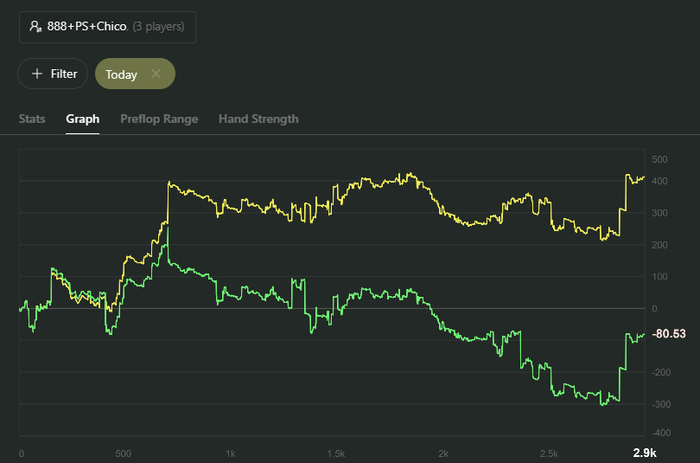Click the plus icon on Filter
The height and width of the screenshot is (463, 700).
[37, 74]
